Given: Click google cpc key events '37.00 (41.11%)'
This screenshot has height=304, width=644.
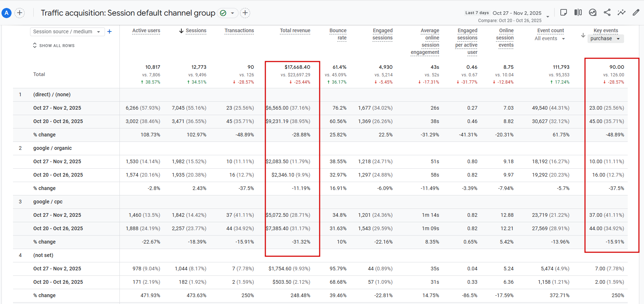Looking at the screenshot, I should click(607, 215).
